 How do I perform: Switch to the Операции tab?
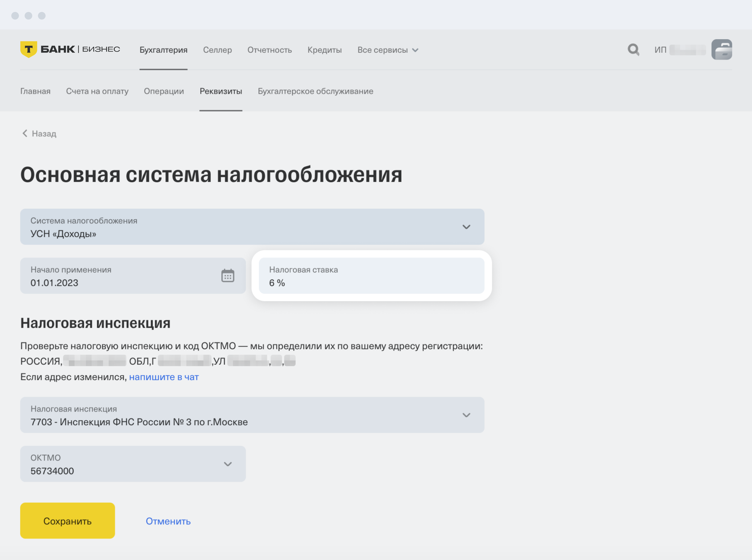[x=164, y=91]
